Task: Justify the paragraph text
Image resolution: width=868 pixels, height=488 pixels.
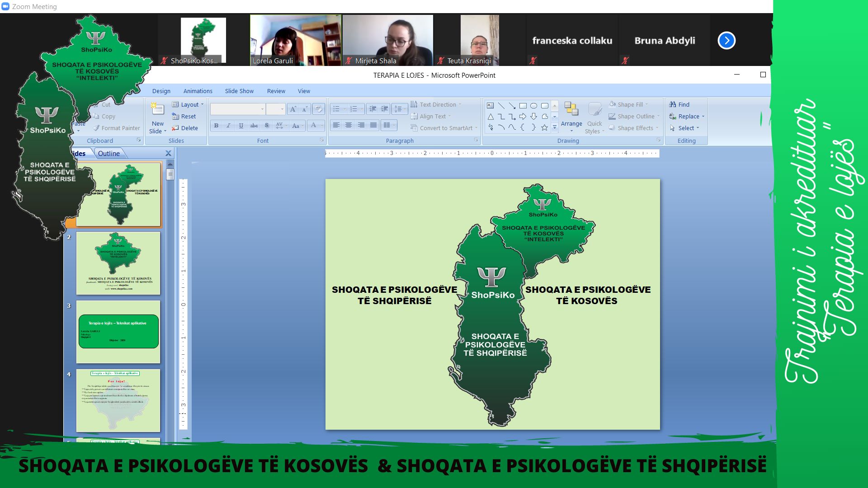Action: [x=373, y=125]
